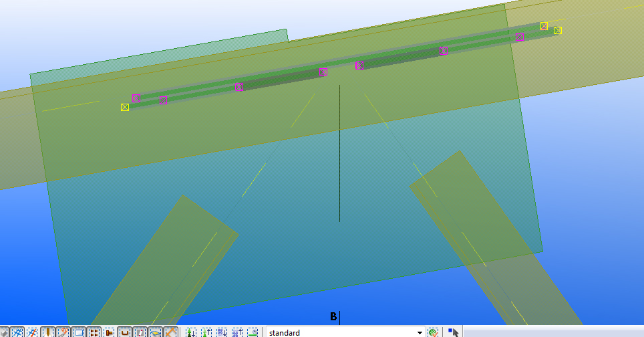Toggle the Select cuts scissors switch
The image size is (644, 337).
pyautogui.click(x=63, y=332)
